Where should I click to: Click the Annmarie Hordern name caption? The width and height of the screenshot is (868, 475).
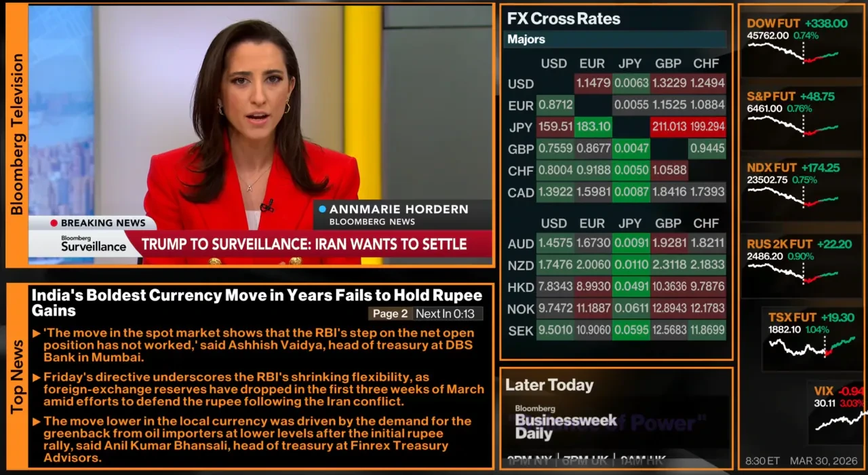click(x=399, y=210)
